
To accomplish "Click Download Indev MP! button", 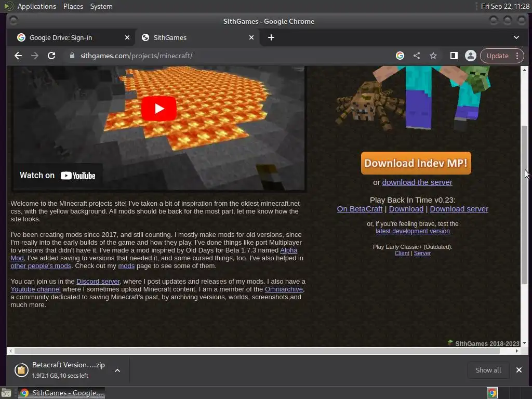I will click(x=416, y=163).
